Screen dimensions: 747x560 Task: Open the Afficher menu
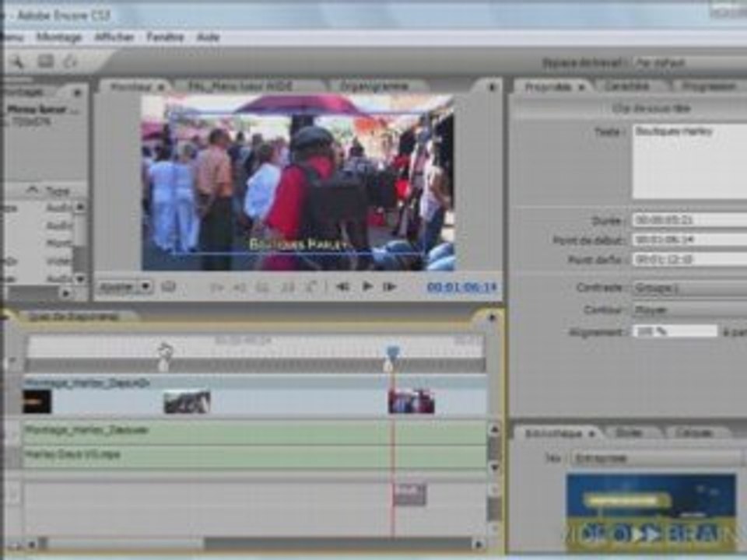114,37
